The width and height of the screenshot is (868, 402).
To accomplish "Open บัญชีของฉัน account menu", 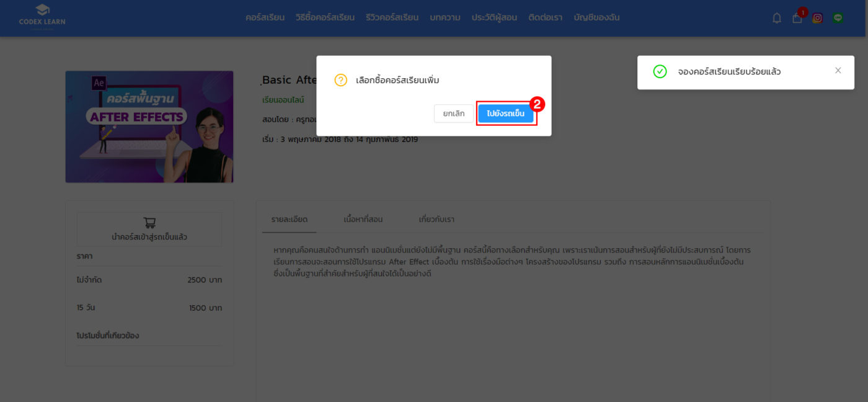I will 596,17.
